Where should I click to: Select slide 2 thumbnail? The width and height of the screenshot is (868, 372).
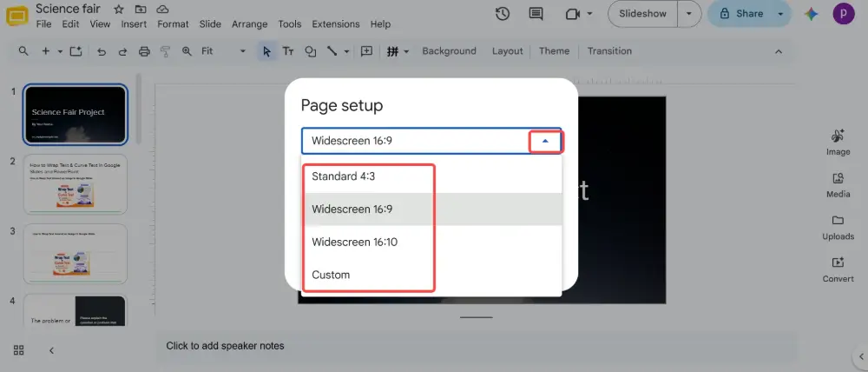point(76,184)
